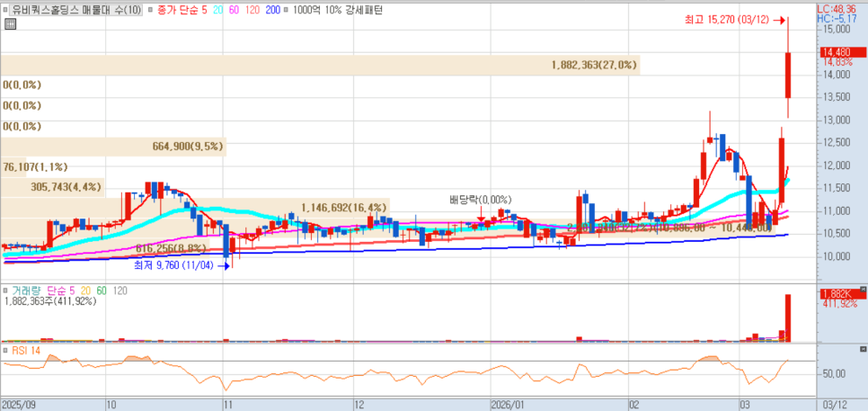Click the 2026/01 date axis label
Viewport: 868px width, 411px height.
coord(509,404)
